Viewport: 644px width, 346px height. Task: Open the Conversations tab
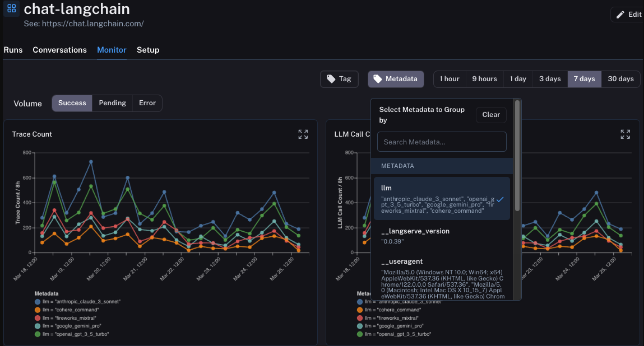coord(59,50)
